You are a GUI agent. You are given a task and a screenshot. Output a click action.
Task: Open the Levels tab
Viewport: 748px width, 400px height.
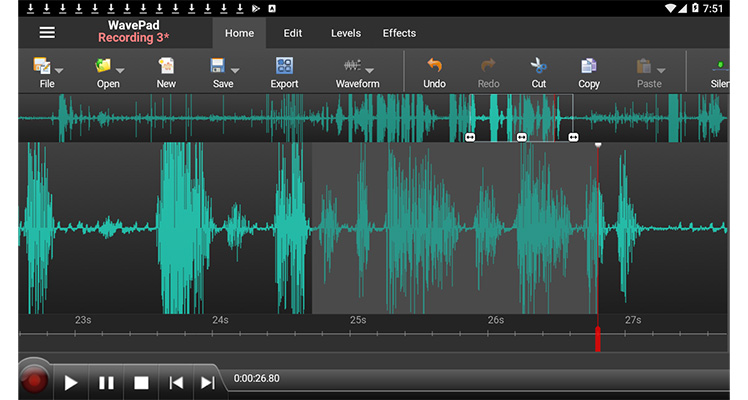346,33
